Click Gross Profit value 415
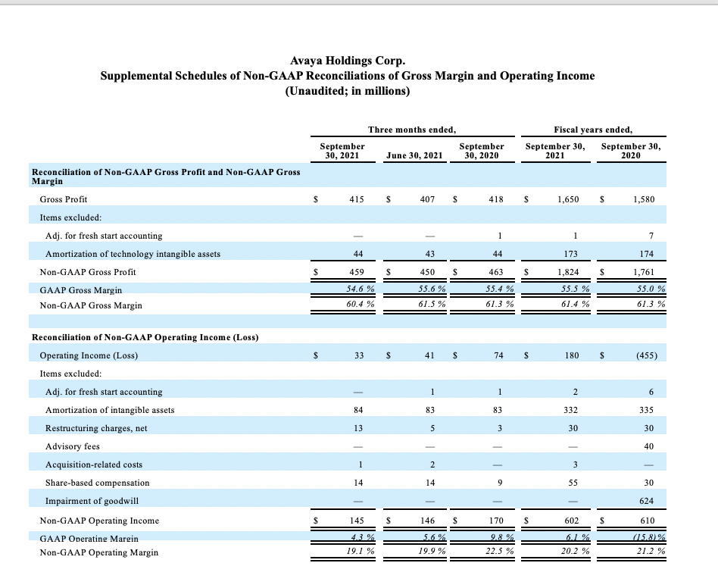The image size is (718, 588). [357, 199]
